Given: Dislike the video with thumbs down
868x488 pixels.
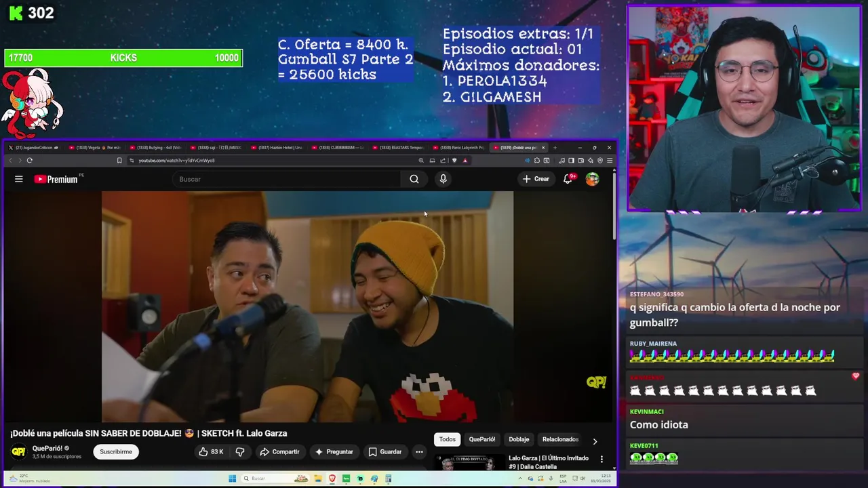Looking at the screenshot, I should tap(239, 451).
